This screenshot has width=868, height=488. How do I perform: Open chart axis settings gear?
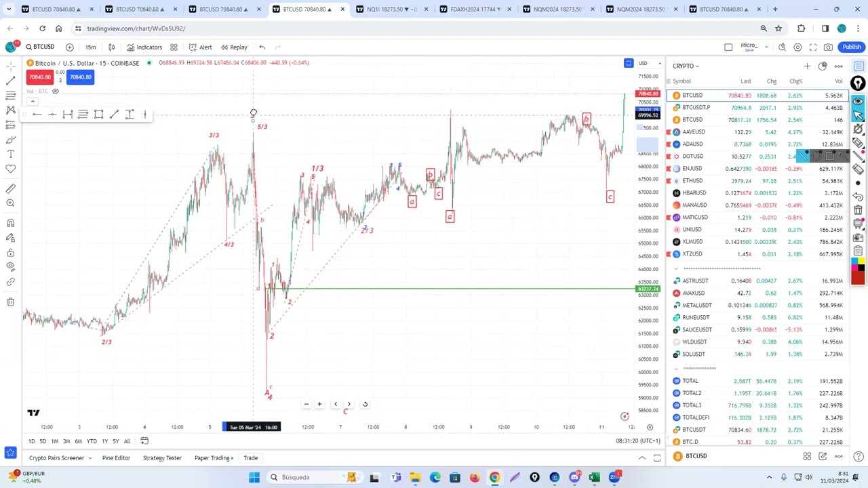[x=650, y=427]
